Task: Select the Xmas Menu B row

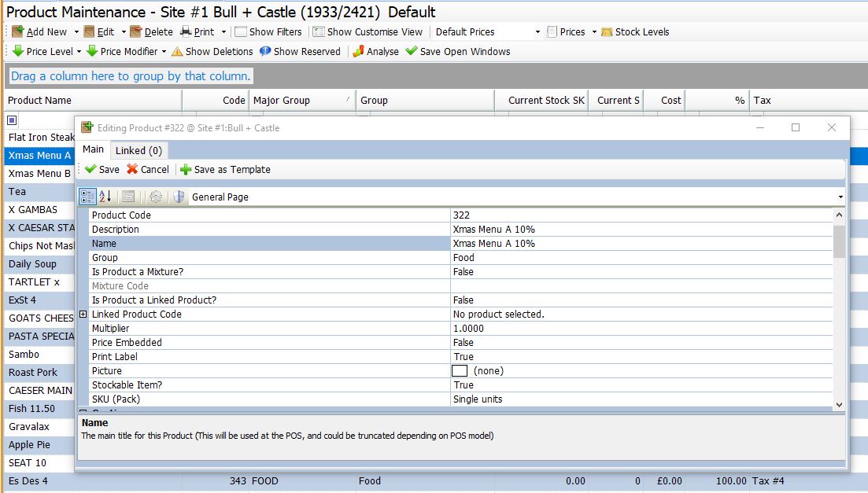Action: [39, 173]
